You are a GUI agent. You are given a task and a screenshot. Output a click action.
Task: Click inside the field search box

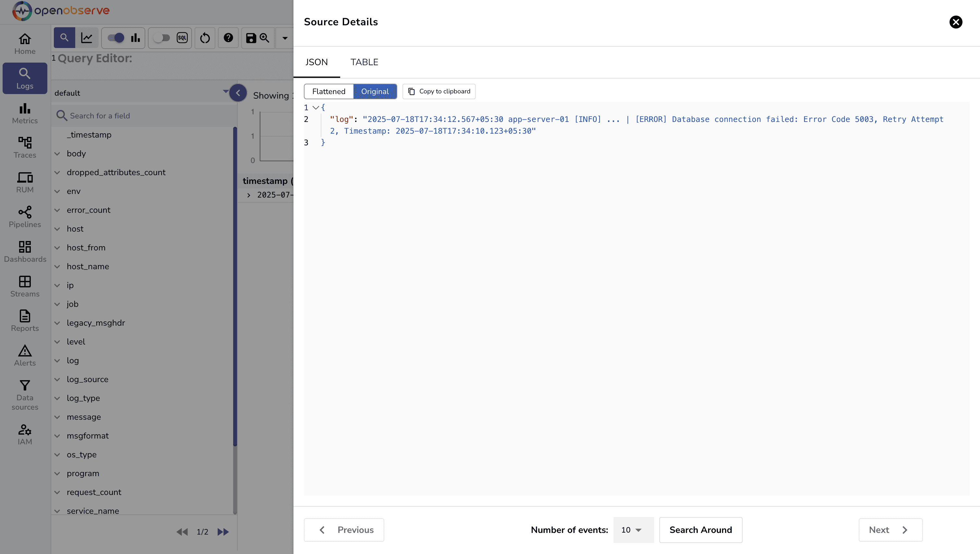point(145,116)
